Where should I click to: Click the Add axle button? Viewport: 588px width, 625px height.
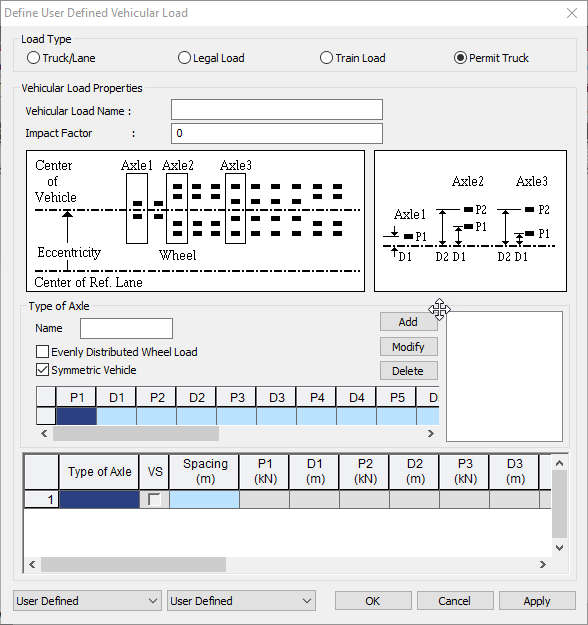point(408,322)
